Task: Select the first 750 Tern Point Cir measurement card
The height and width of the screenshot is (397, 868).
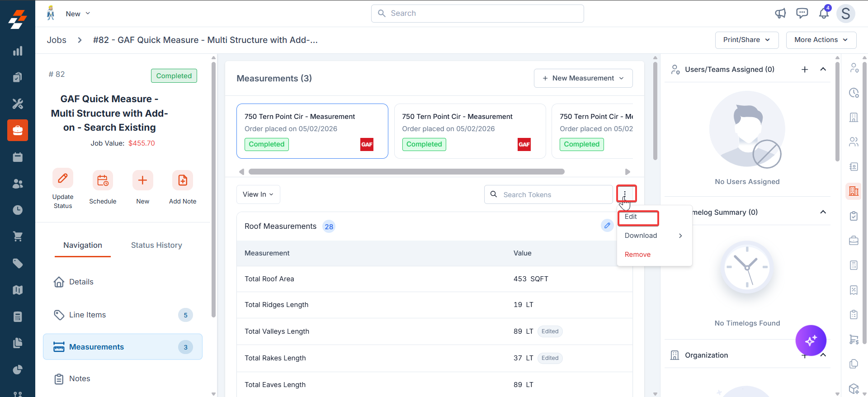Action: tap(312, 131)
